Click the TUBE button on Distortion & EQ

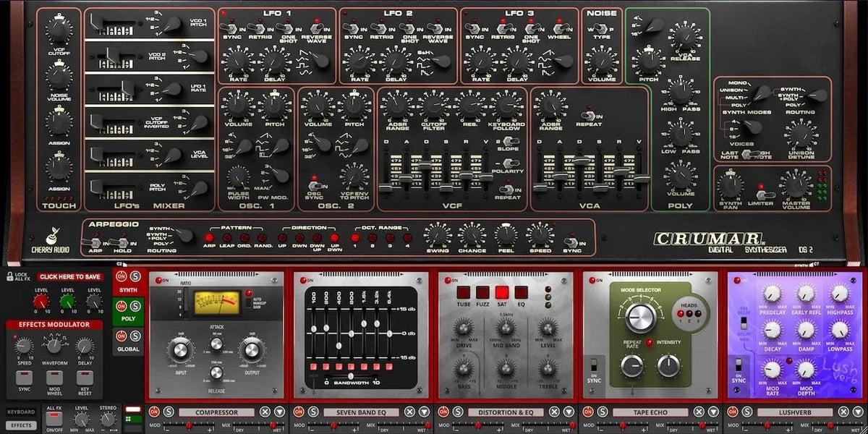[463, 292]
